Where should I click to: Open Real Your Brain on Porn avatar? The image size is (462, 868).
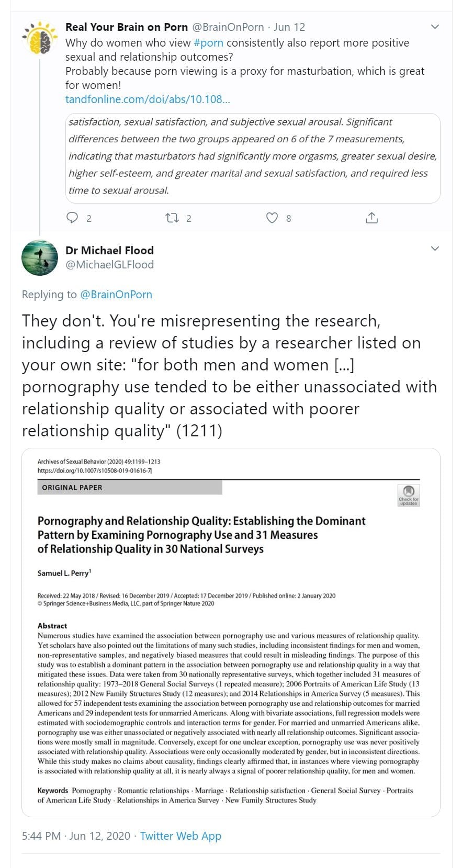40,38
